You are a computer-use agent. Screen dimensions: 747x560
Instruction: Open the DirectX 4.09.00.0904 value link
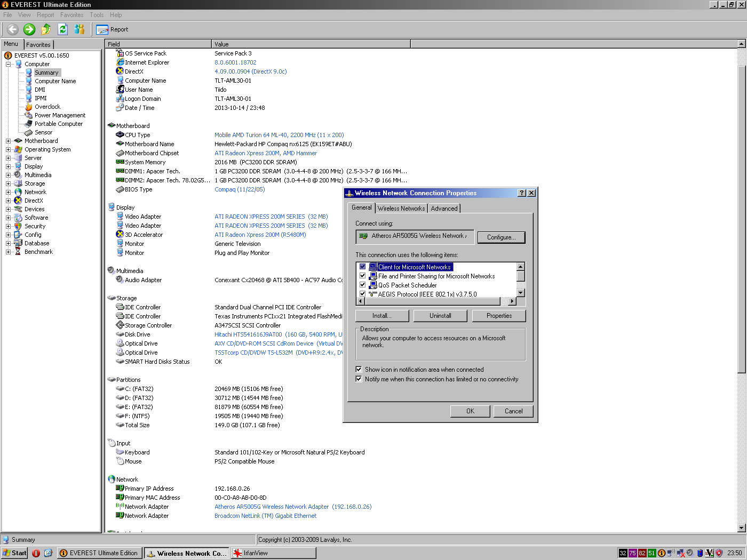pyautogui.click(x=251, y=71)
